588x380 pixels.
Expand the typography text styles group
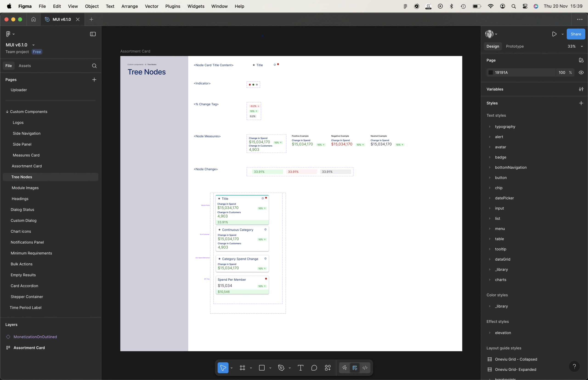click(x=490, y=127)
